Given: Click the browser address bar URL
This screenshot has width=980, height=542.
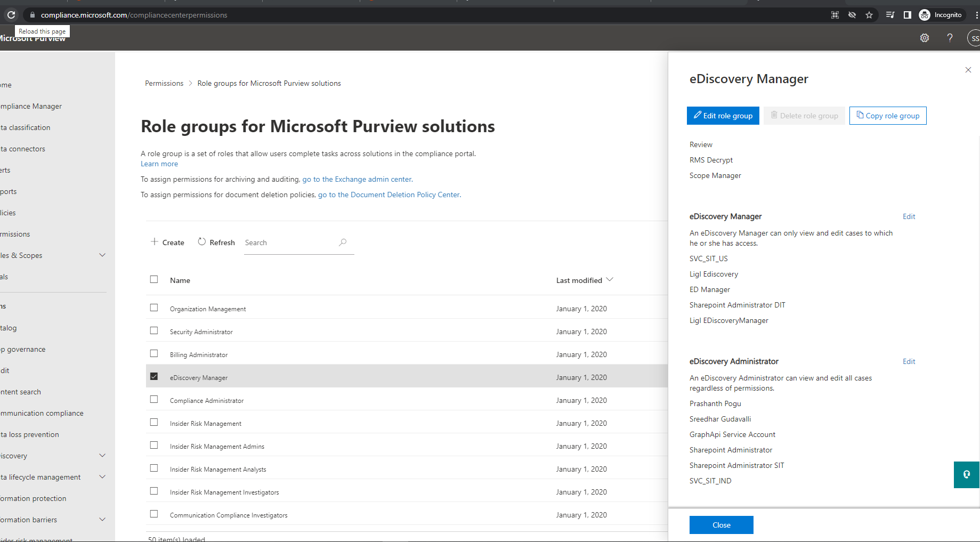Looking at the screenshot, I should coord(134,15).
